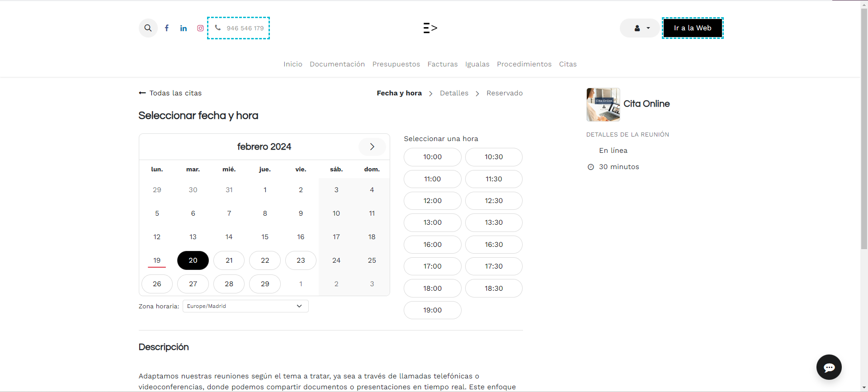868x392 pixels.
Task: Expand the Zona horaria timezone selector
Action: 245,306
